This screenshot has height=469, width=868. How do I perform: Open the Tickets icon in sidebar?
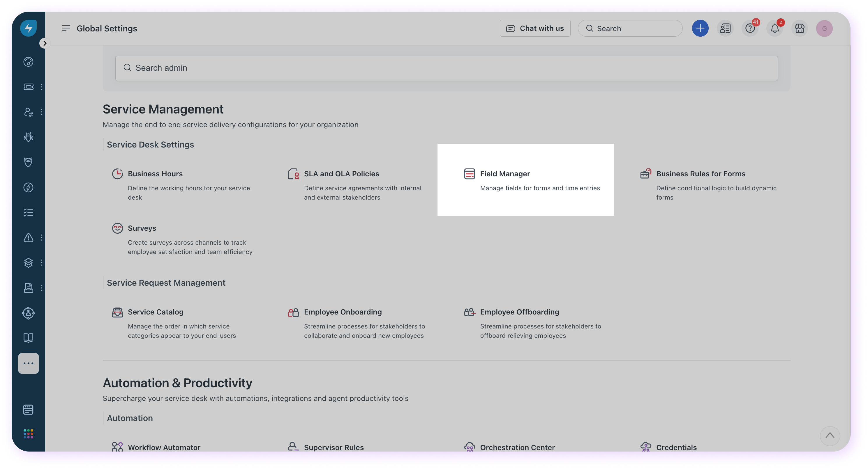pos(28,87)
